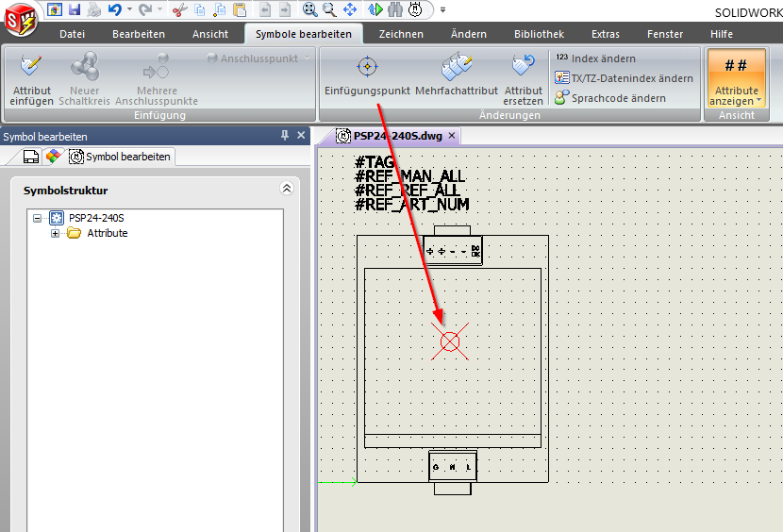783x532 pixels.
Task: Open the Attribut ersetzen tool
Action: [523, 67]
